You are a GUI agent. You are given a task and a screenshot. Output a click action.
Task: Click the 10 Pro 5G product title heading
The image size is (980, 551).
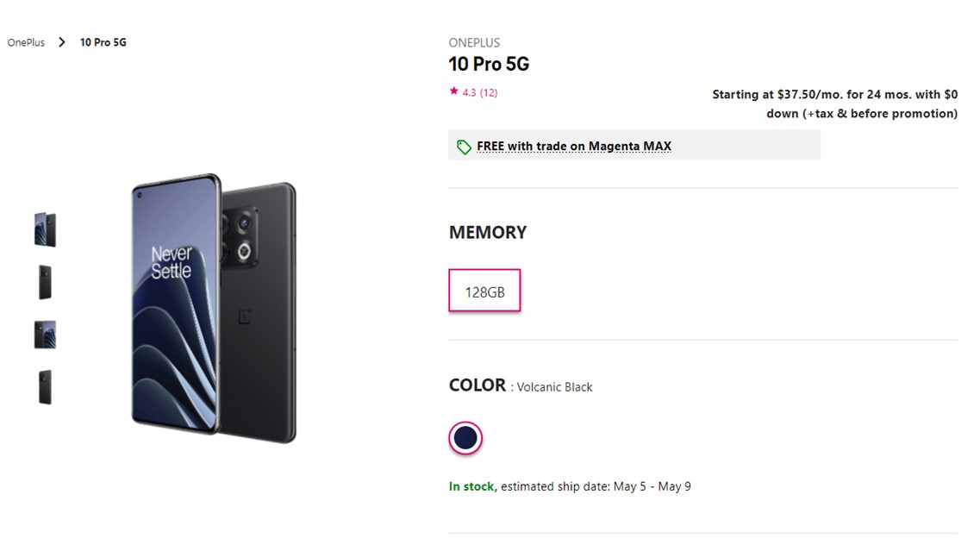coord(489,65)
